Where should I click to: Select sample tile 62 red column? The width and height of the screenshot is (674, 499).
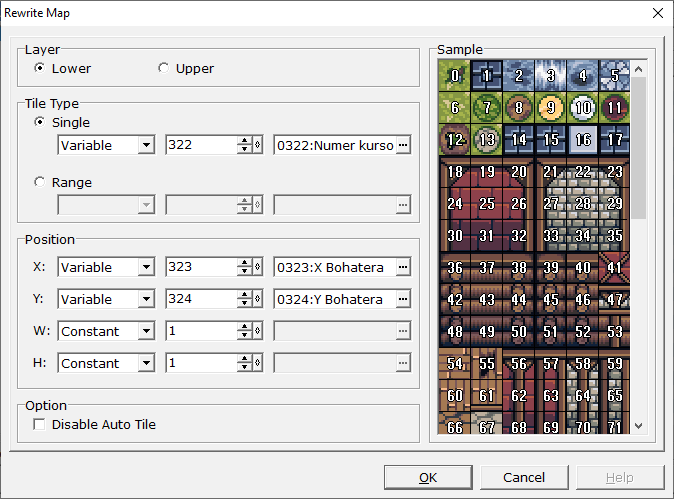click(518, 395)
